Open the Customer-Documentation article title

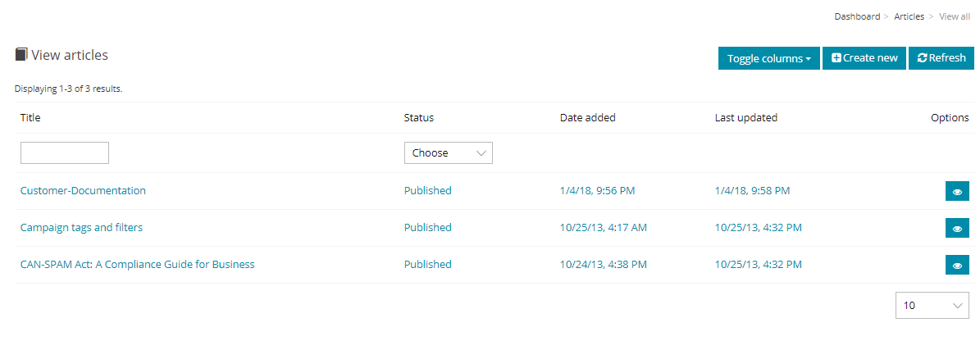[83, 190]
